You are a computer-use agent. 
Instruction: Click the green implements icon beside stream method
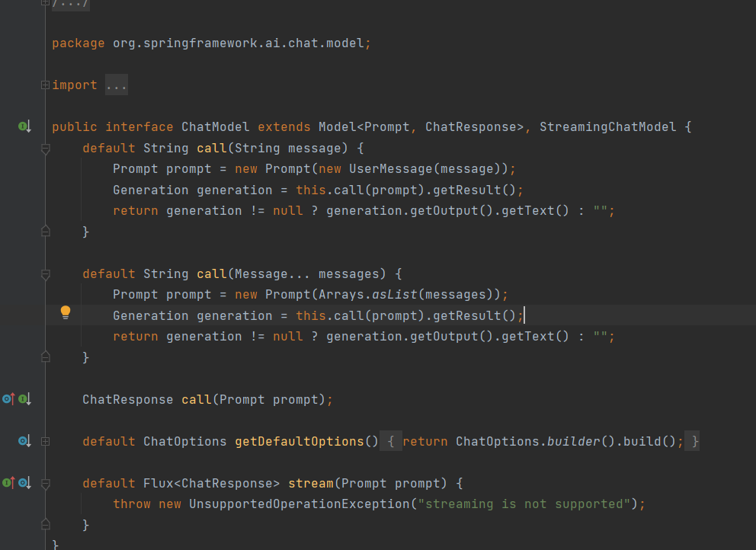pyautogui.click(x=8, y=482)
